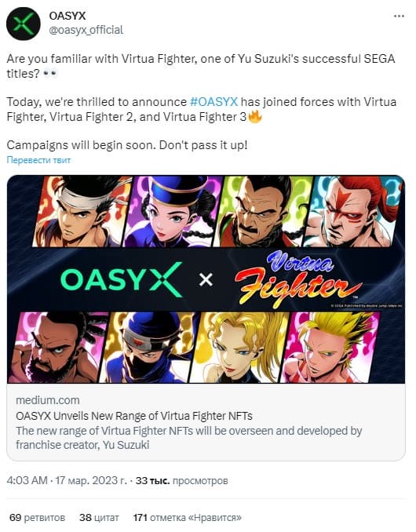
Task: Click the OASYX logo in banner
Action: (x=121, y=279)
